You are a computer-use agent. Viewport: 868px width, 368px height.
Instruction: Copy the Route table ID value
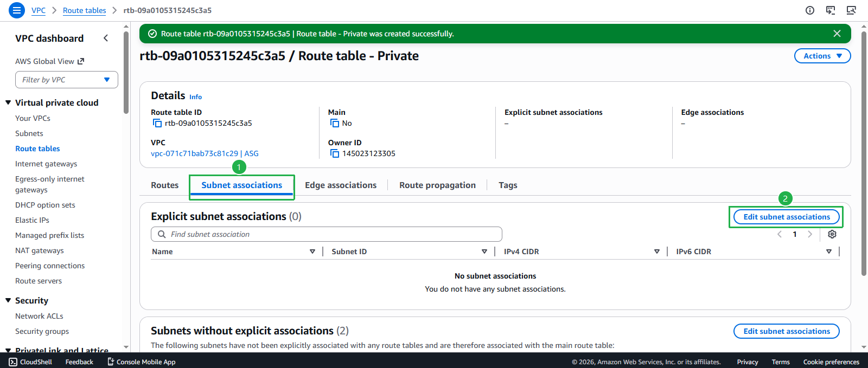[x=157, y=123]
